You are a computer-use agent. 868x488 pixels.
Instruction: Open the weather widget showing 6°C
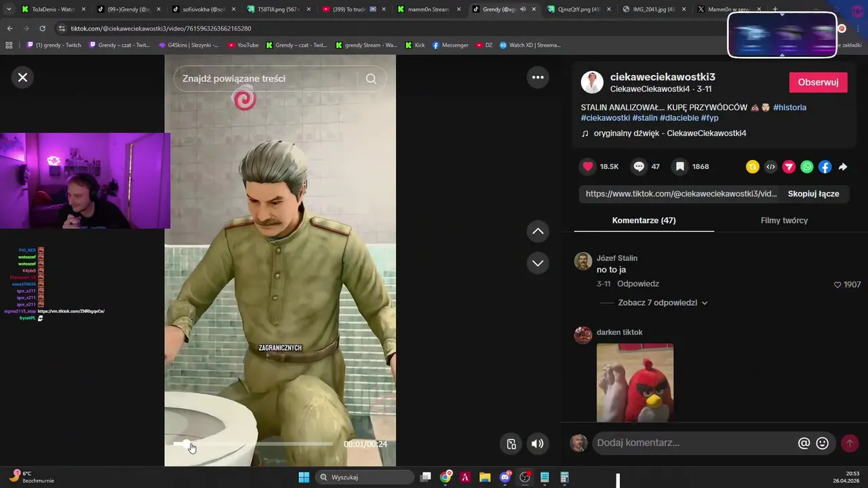coord(31,476)
